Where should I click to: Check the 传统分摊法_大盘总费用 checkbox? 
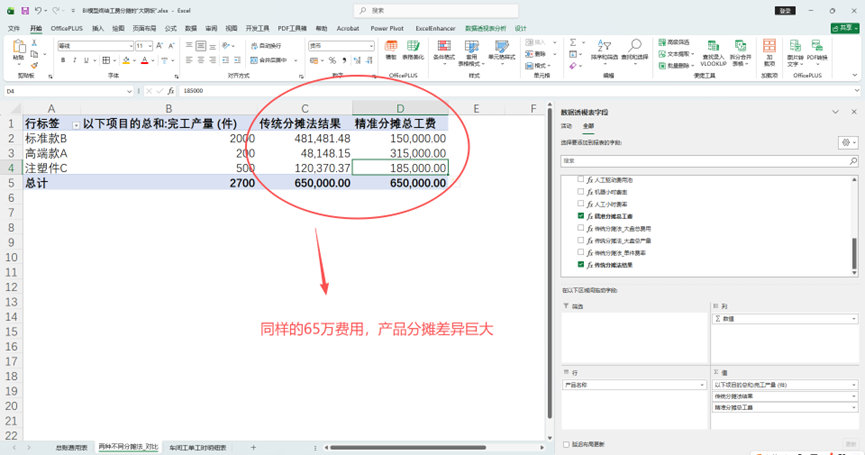click(580, 228)
